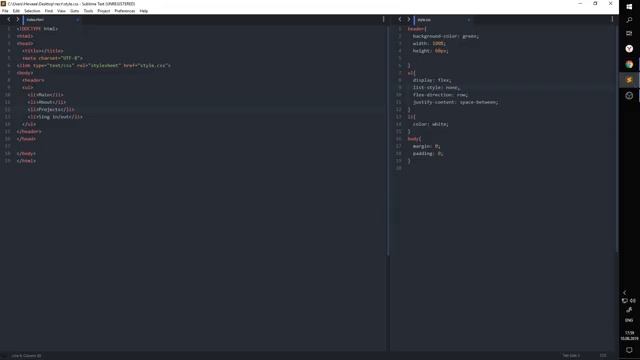Click left pane vertical scrollbar
The image size is (640, 360).
tap(388, 140)
